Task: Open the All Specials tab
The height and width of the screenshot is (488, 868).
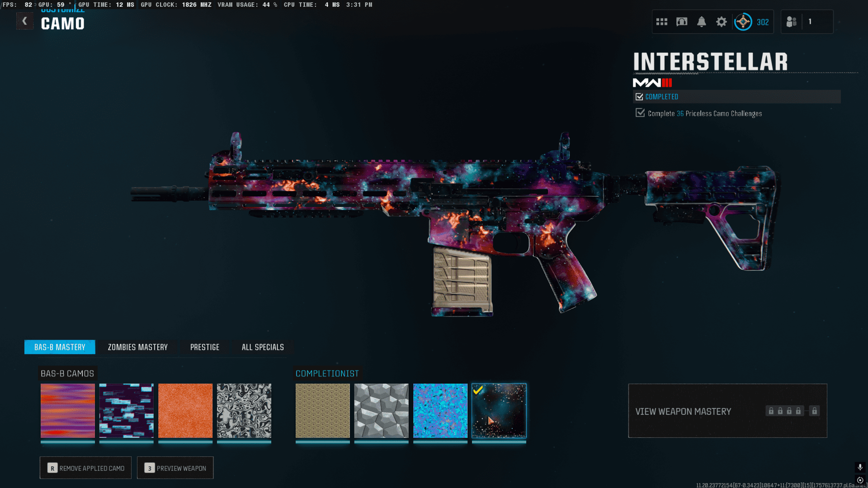Action: click(x=263, y=347)
